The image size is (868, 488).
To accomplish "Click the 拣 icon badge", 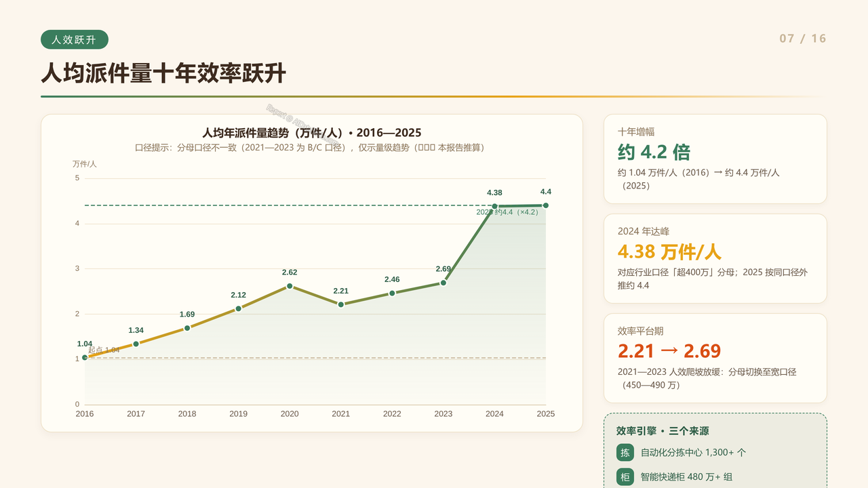I will coord(625,453).
